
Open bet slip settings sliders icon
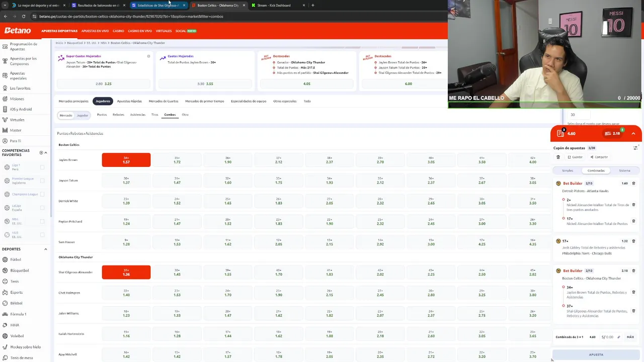(x=635, y=148)
